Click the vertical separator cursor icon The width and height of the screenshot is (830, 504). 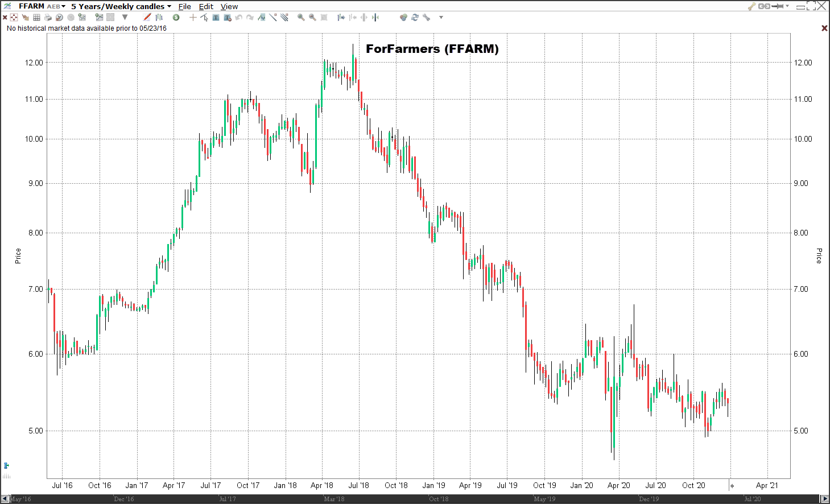click(x=375, y=18)
